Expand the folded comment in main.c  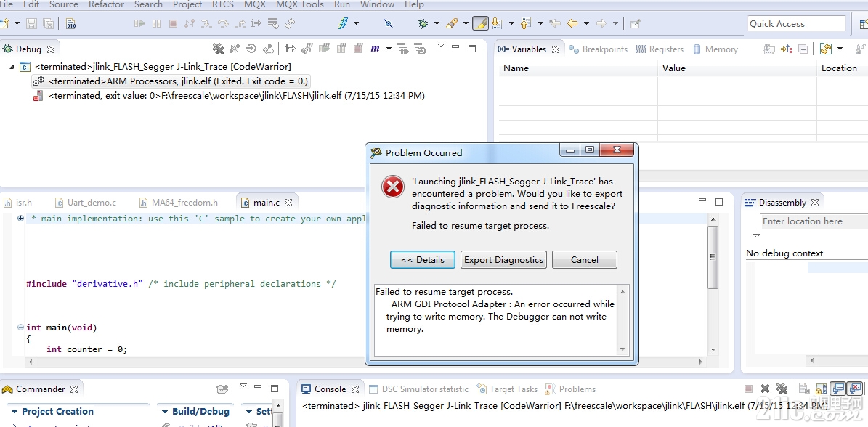click(20, 219)
